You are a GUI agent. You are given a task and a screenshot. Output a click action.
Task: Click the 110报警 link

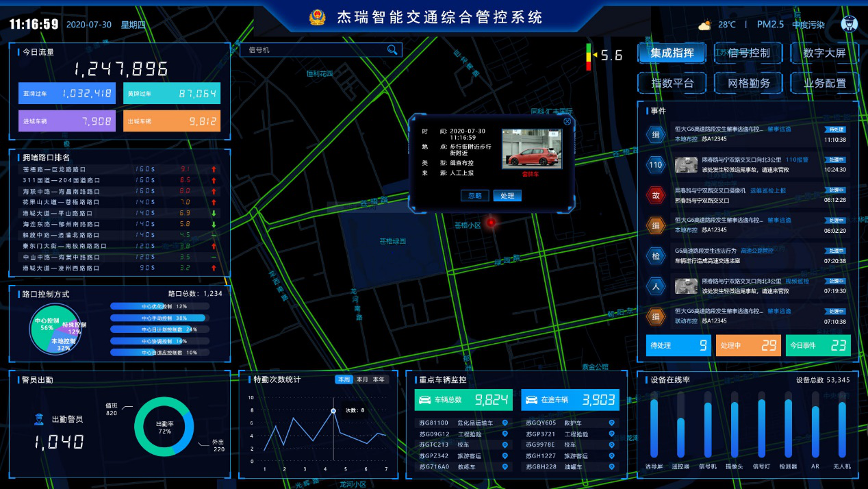pos(797,160)
